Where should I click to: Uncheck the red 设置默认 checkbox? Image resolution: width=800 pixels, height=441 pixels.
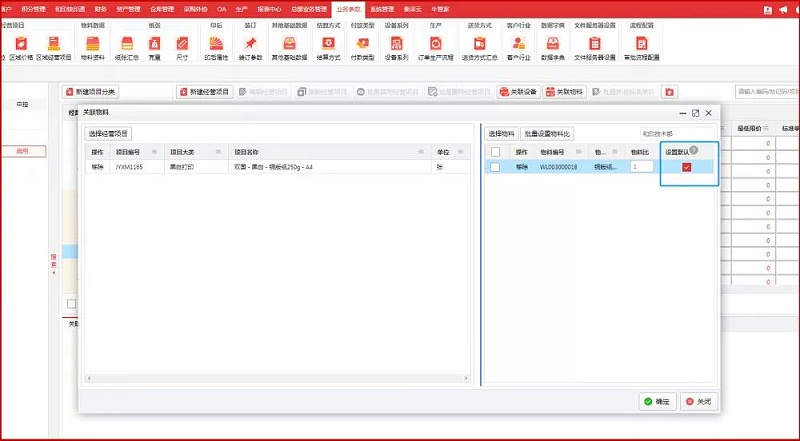686,167
